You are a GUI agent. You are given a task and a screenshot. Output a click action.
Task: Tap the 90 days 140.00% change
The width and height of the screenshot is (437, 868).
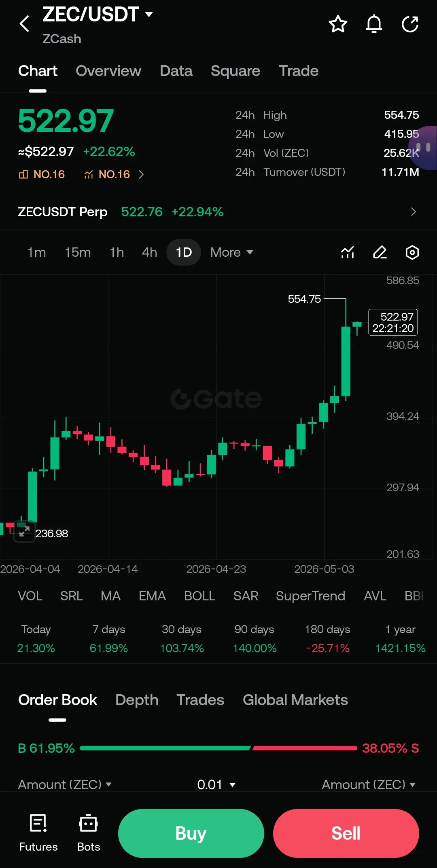tap(255, 639)
